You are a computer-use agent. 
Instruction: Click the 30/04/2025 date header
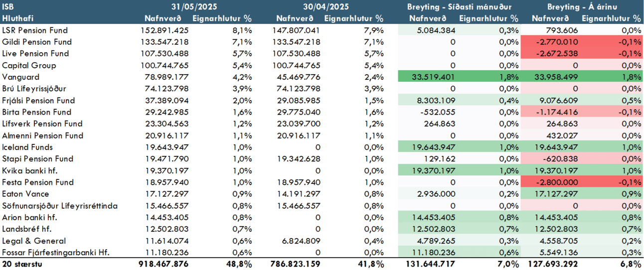(x=326, y=6)
